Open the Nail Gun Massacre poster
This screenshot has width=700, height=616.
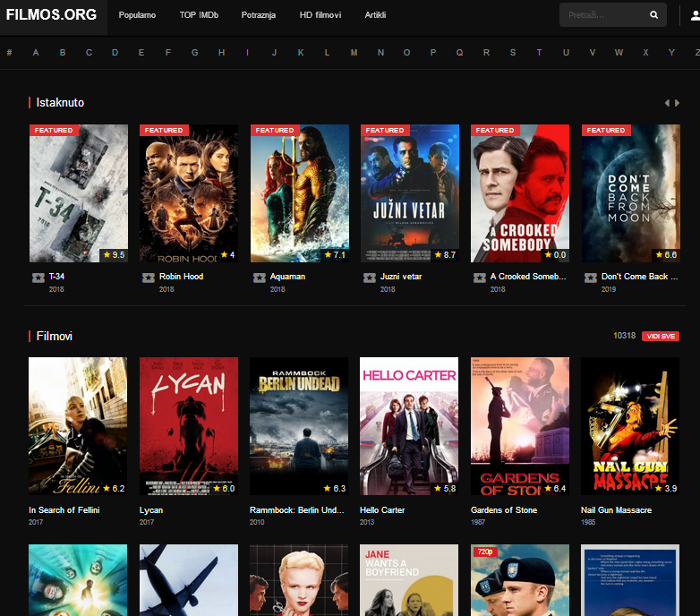tap(630, 426)
